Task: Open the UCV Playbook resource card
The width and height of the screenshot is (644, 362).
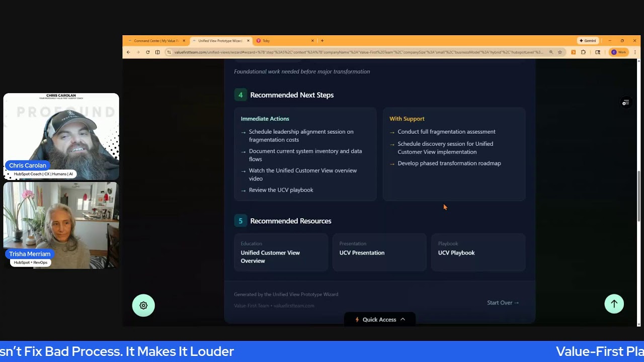Action: (478, 252)
